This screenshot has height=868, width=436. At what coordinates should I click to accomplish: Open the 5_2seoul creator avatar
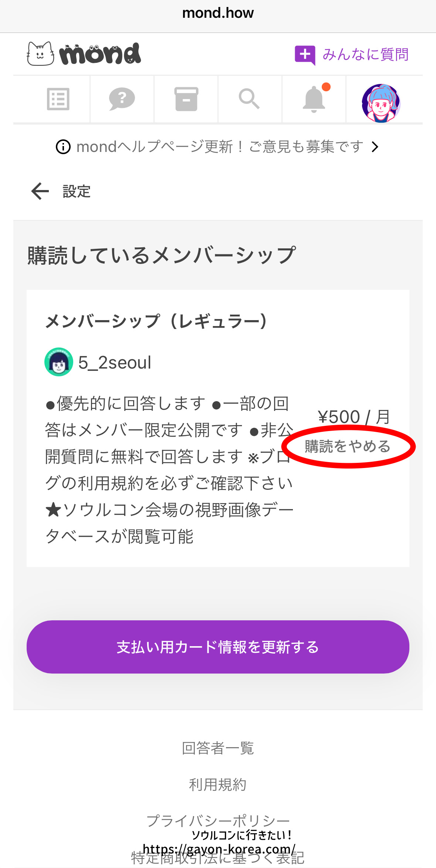point(58,362)
